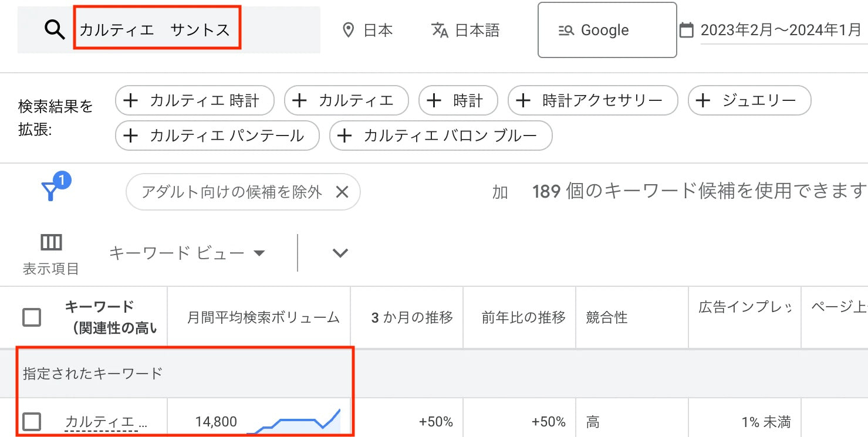Screen dimensions: 868x437
Task: Click plus icon on カルティエ 時計 chip
Action: (x=130, y=101)
